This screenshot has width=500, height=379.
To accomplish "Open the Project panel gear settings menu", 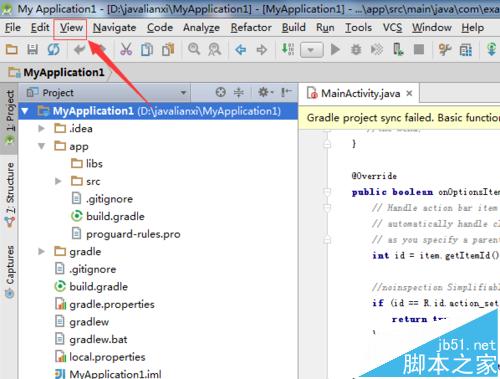I will (266, 92).
